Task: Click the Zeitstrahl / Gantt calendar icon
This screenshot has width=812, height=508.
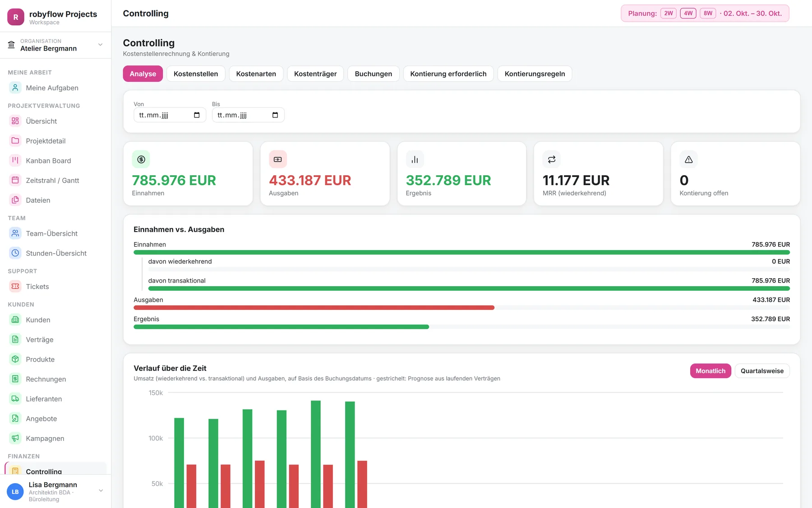Action: click(x=15, y=180)
